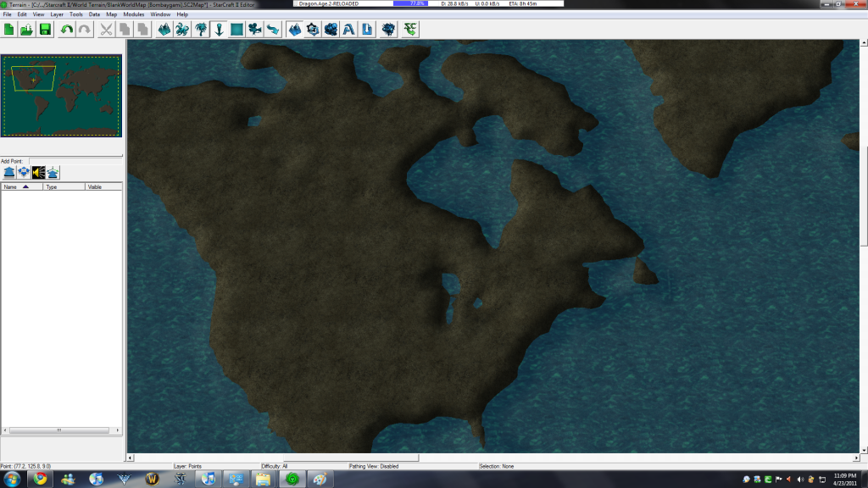Open World of Warcraft taskbar icon

click(x=153, y=480)
